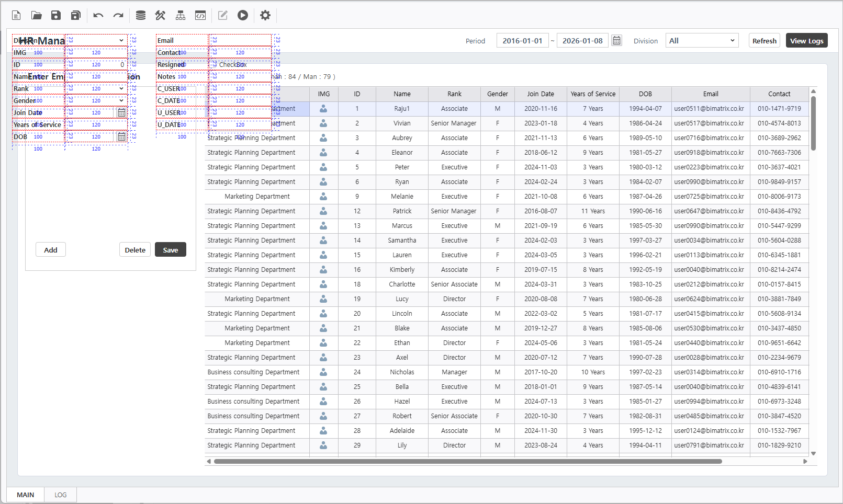Click the Undo arrow icon
This screenshot has height=504, width=843.
point(98,16)
